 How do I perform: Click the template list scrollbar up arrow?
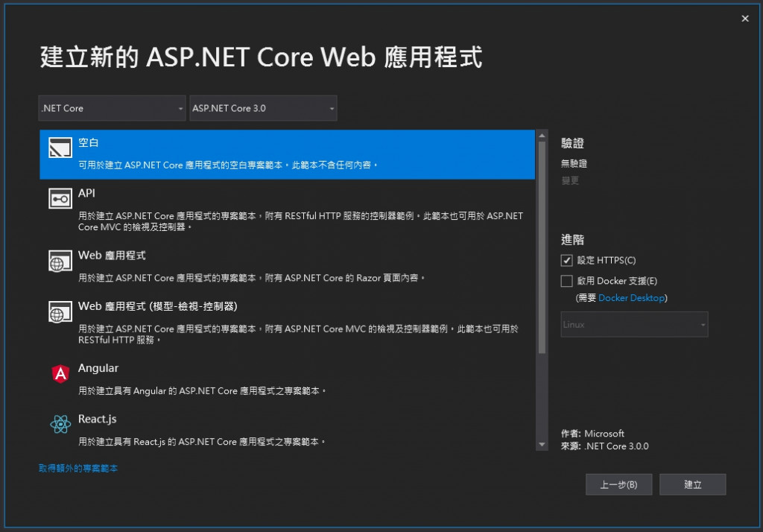click(x=542, y=136)
